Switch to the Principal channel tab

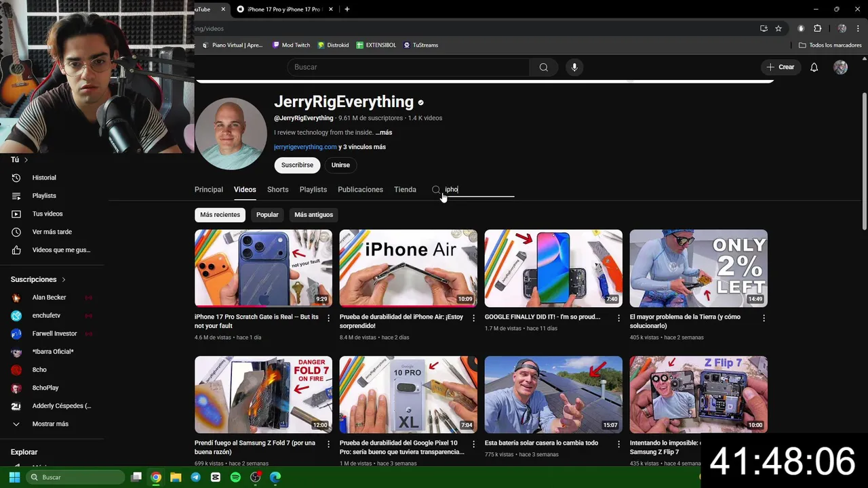coord(209,190)
